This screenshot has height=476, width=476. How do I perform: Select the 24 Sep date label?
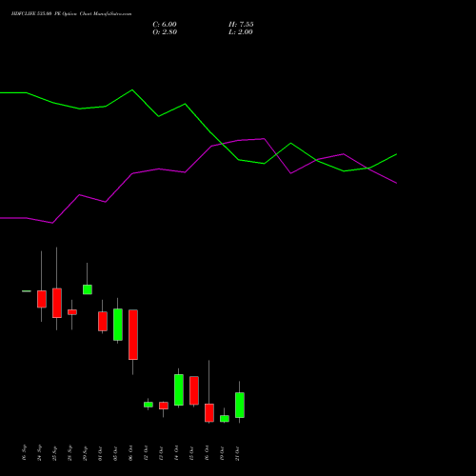pos(39,453)
